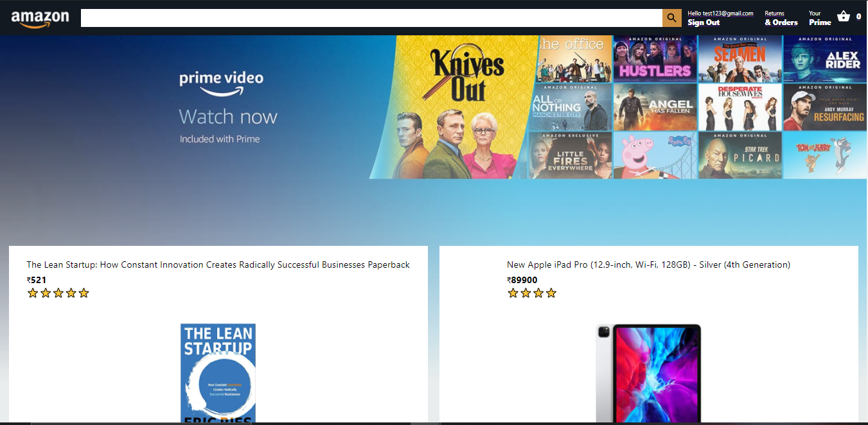
Task: Click New Apple iPad Pro product title
Action: pos(648,265)
